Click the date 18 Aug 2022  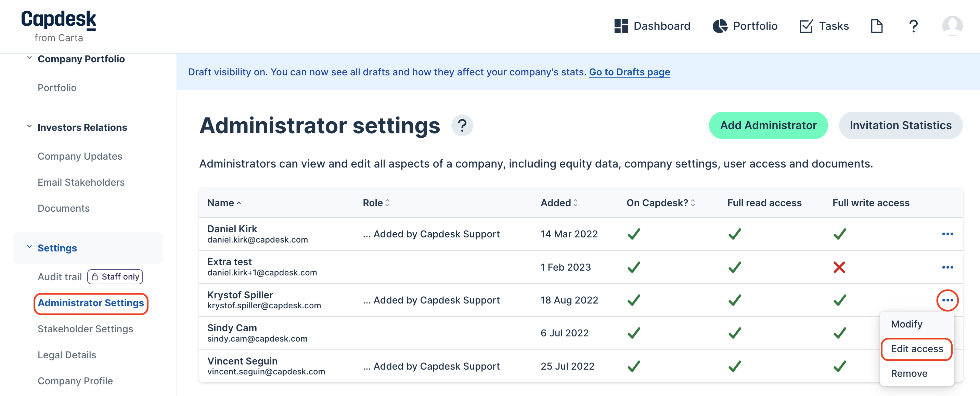(569, 300)
